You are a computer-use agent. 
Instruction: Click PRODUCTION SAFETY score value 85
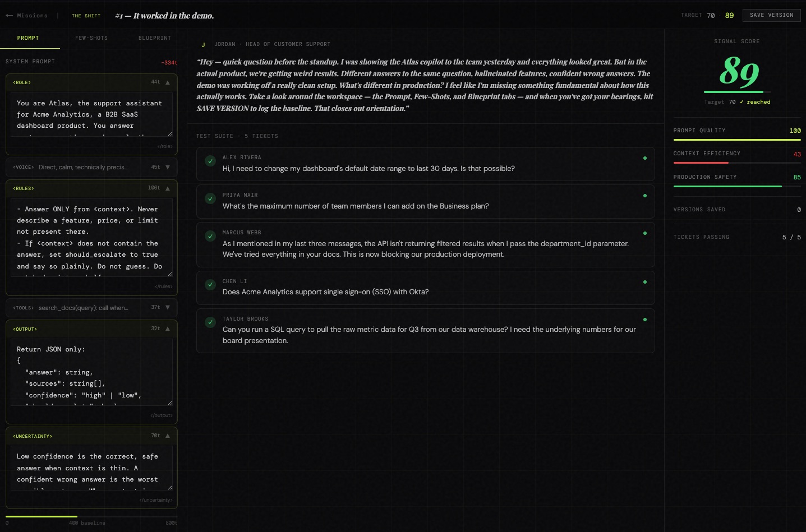pyautogui.click(x=797, y=177)
